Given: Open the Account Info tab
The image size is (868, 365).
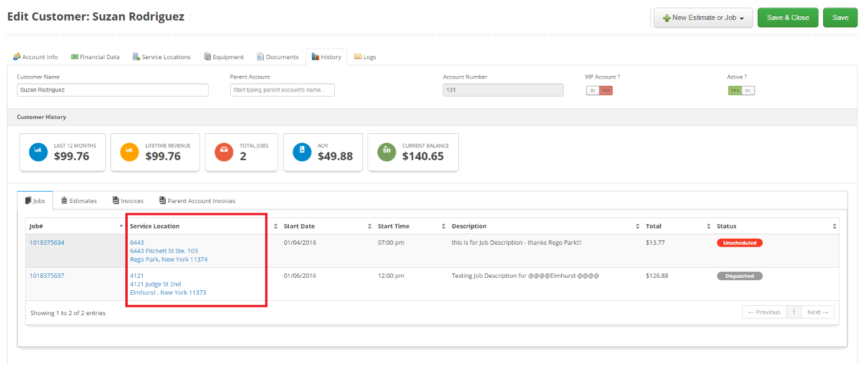Looking at the screenshot, I should click(36, 57).
